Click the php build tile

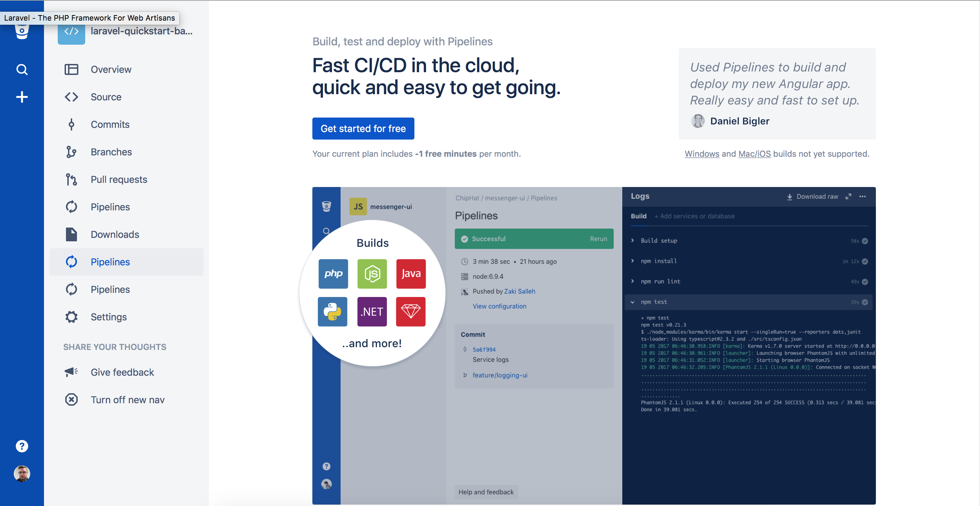point(333,274)
